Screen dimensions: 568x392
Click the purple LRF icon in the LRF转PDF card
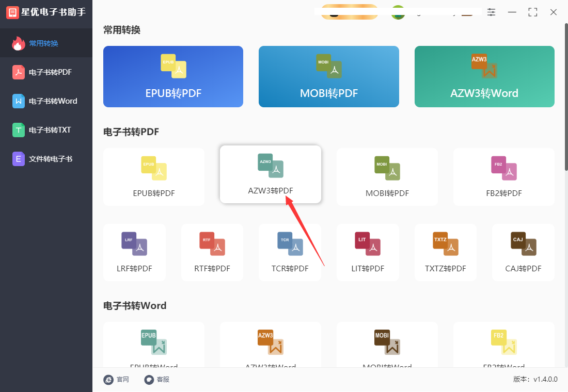pos(134,244)
